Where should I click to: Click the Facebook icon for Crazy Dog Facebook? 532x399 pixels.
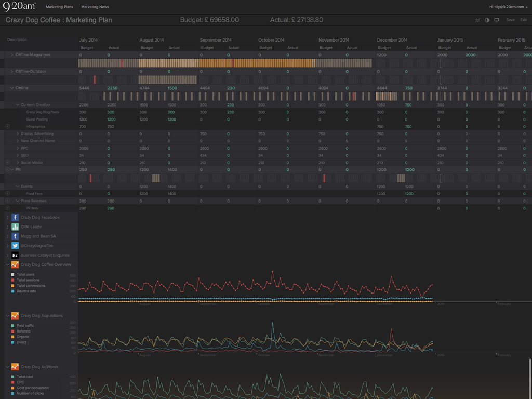[x=15, y=218]
